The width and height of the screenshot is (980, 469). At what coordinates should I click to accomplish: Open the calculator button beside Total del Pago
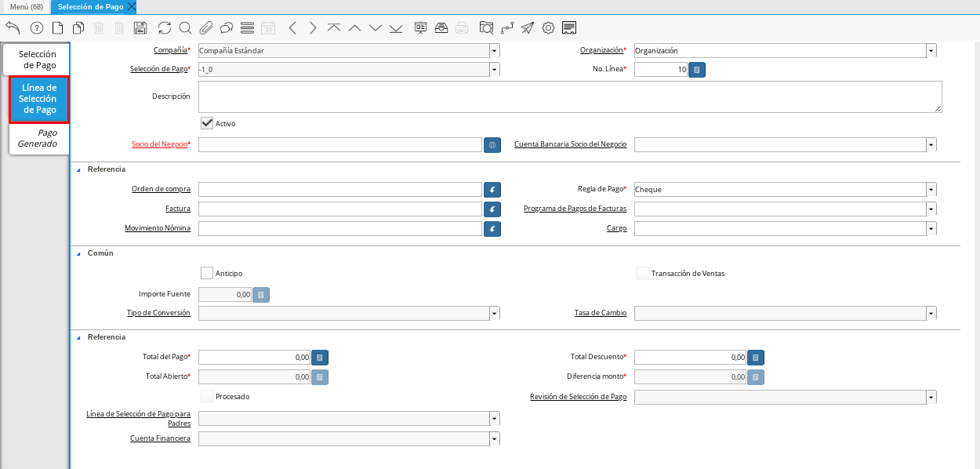[x=320, y=357]
